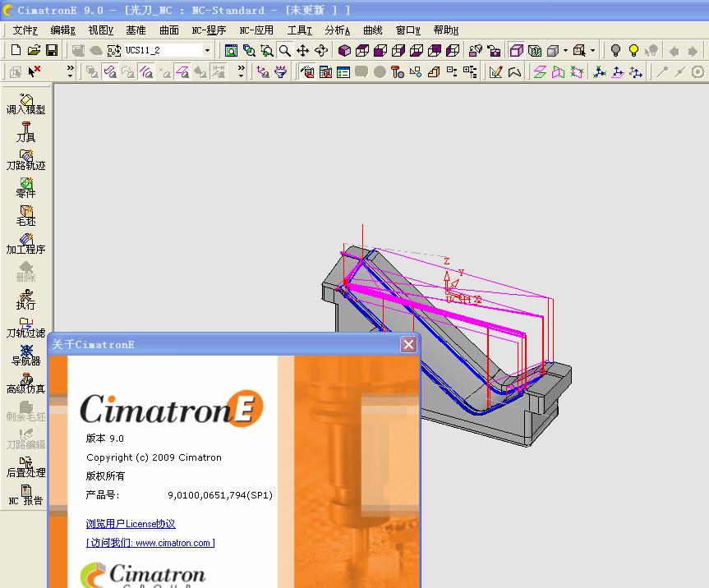Click 刀轨过滤 toolpath filter button

(x=25, y=328)
